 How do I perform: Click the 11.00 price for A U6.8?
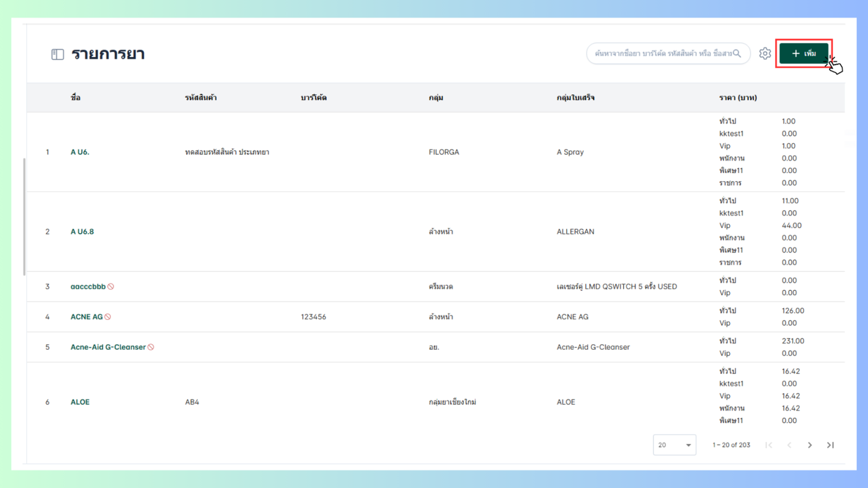click(x=790, y=201)
